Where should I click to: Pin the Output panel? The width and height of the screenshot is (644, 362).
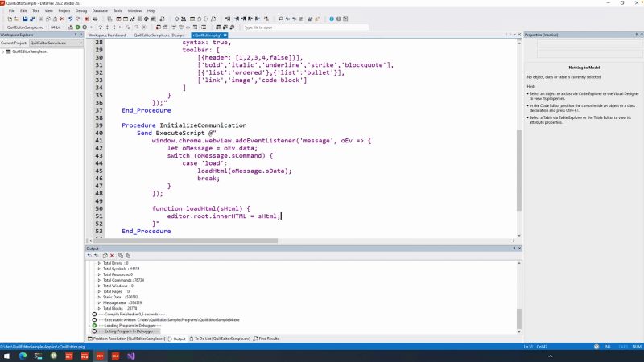point(514,249)
